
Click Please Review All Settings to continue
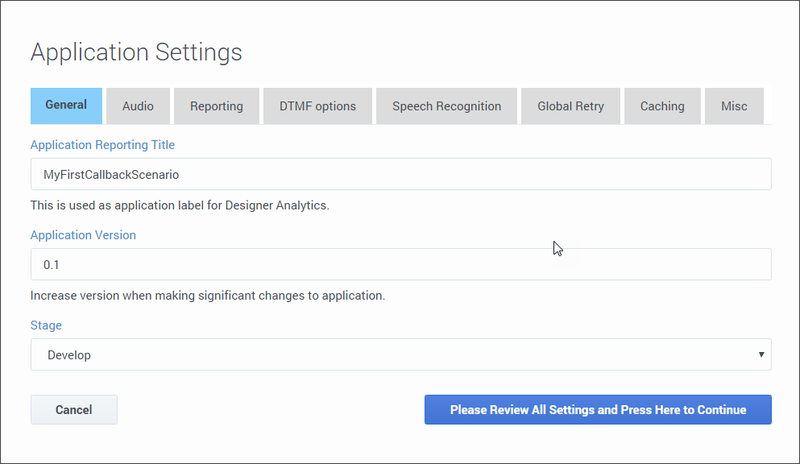click(x=598, y=410)
